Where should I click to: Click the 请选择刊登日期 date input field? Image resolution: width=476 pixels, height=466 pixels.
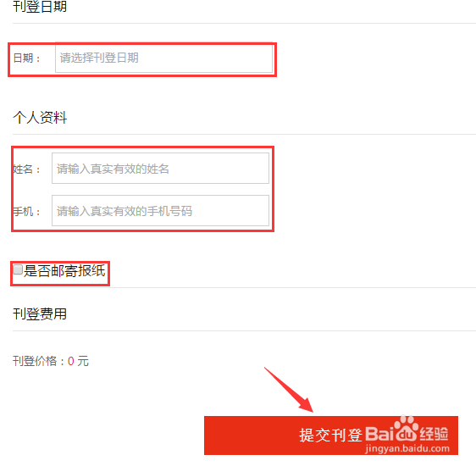tap(164, 58)
